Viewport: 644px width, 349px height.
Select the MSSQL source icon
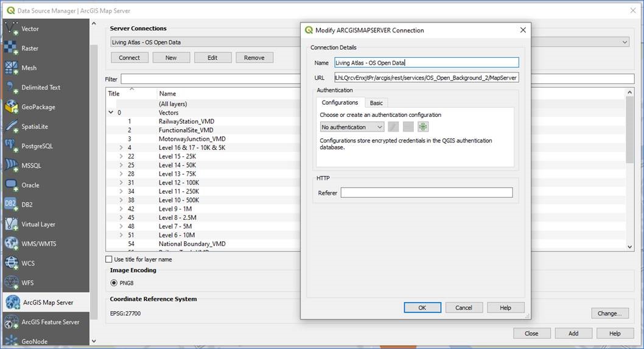coord(11,166)
